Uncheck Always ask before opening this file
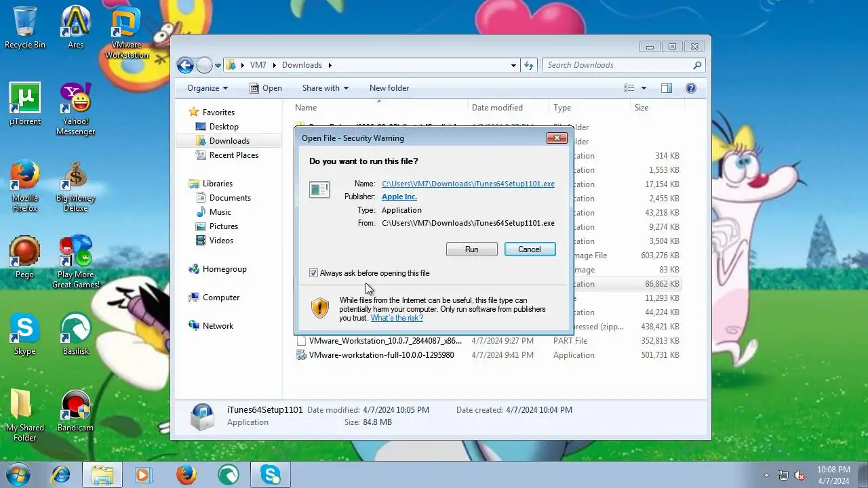This screenshot has width=868, height=488. [x=313, y=273]
